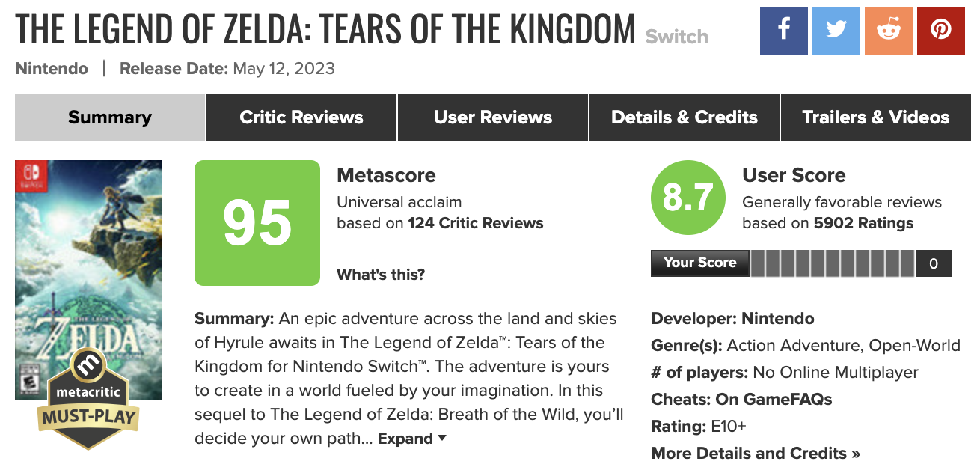Click the Nintendo publisher name
Viewport: 980px width, 464px height.
51,68
